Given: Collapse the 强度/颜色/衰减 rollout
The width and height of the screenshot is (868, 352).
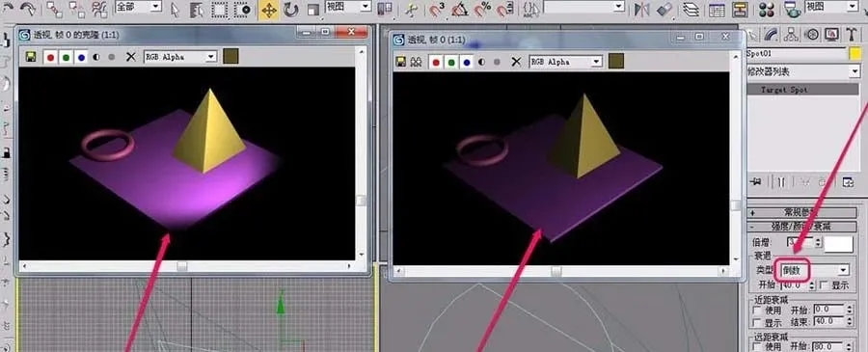Looking at the screenshot, I should pyautogui.click(x=801, y=227).
